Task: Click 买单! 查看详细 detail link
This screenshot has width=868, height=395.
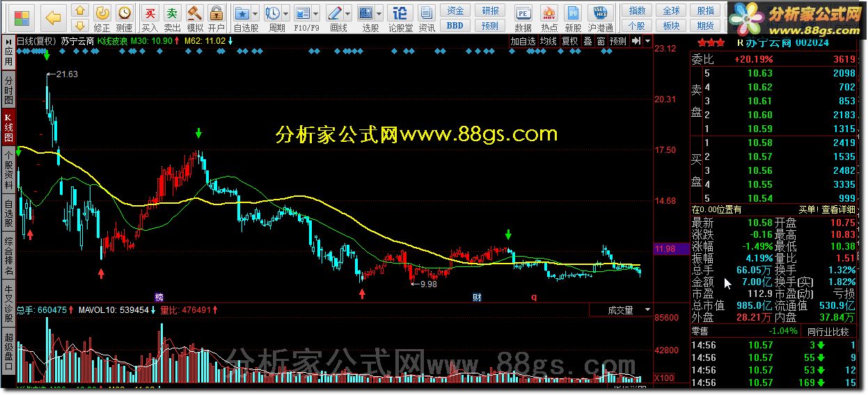Action: [x=827, y=209]
